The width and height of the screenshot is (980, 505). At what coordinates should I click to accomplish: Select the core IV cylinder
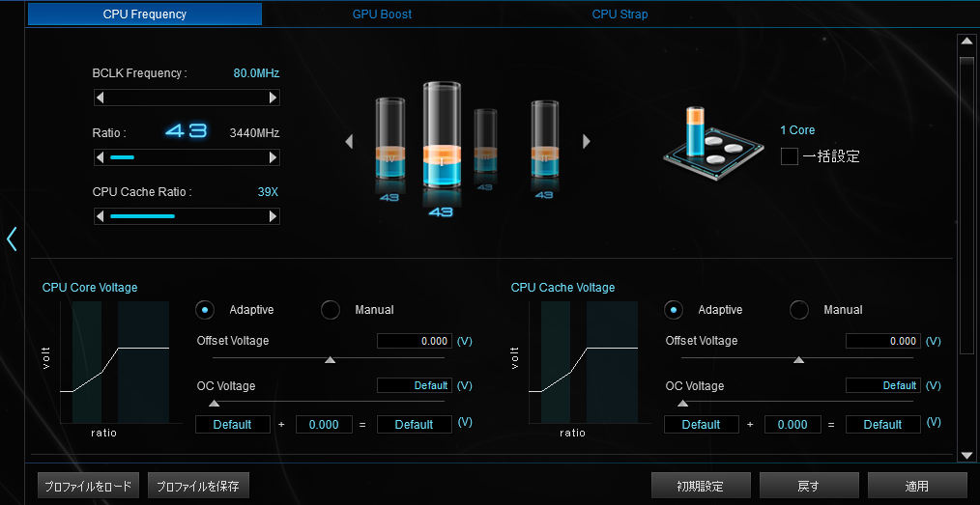[390, 140]
